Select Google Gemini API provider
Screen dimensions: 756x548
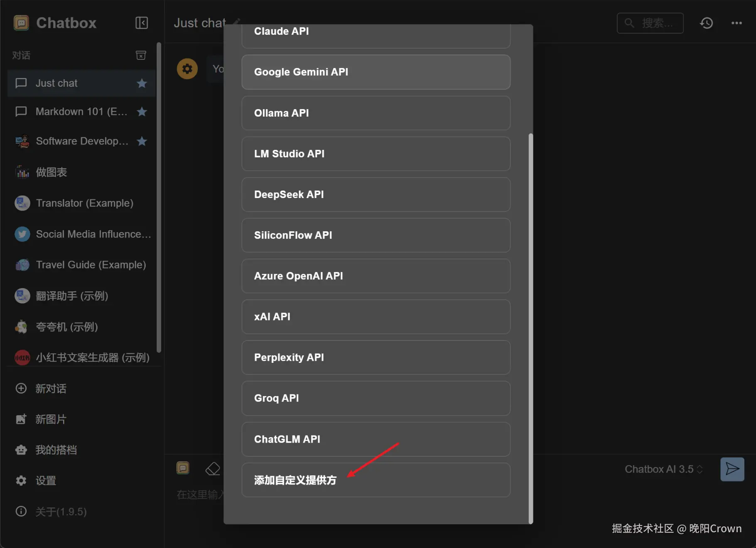376,72
